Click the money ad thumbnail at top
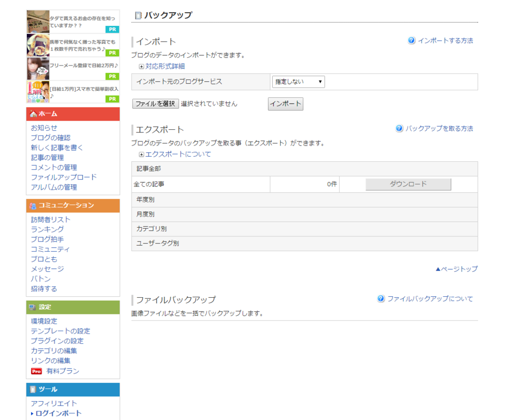Viewport: 520px width, 420px height. [38, 22]
